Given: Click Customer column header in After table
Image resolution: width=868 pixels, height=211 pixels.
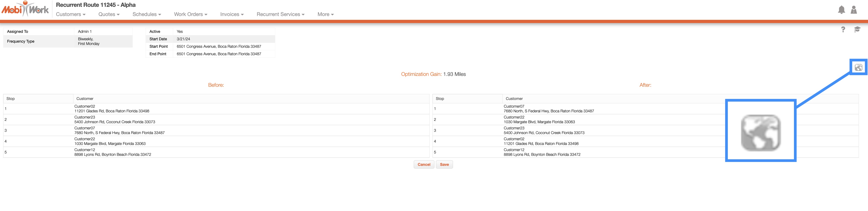Looking at the screenshot, I should click(x=514, y=99).
